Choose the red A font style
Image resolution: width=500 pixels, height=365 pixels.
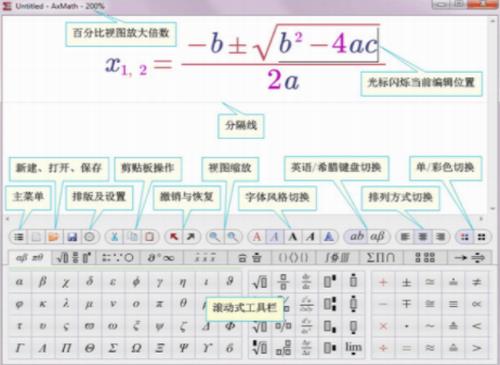[257, 237]
